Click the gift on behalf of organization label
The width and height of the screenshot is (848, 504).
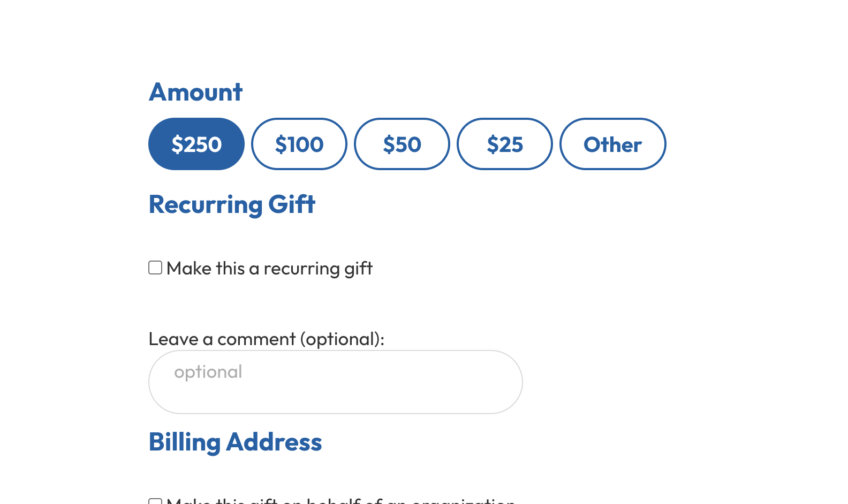click(x=340, y=501)
